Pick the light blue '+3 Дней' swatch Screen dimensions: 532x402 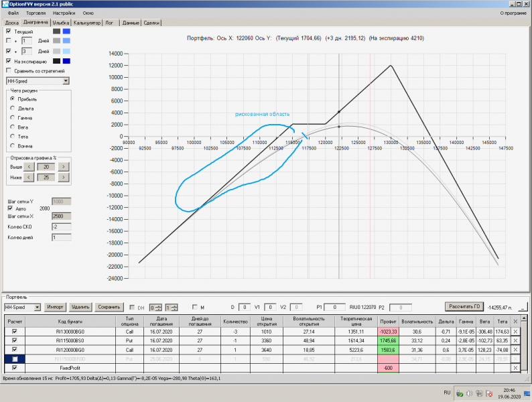tap(66, 51)
